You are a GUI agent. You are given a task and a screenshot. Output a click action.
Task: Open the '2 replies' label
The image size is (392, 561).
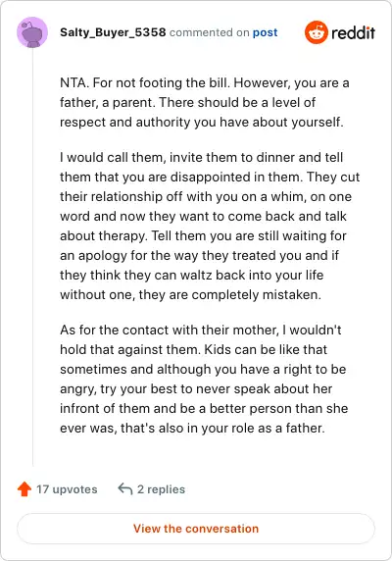pyautogui.click(x=161, y=489)
